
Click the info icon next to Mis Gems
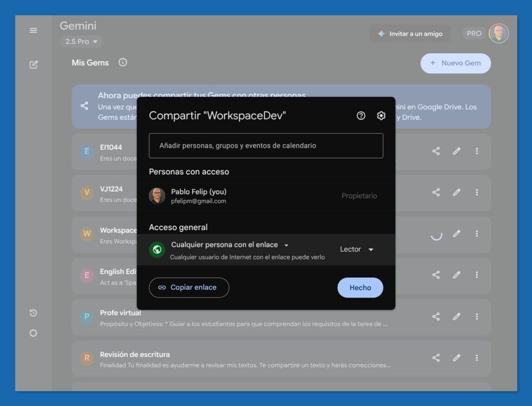[x=123, y=62]
